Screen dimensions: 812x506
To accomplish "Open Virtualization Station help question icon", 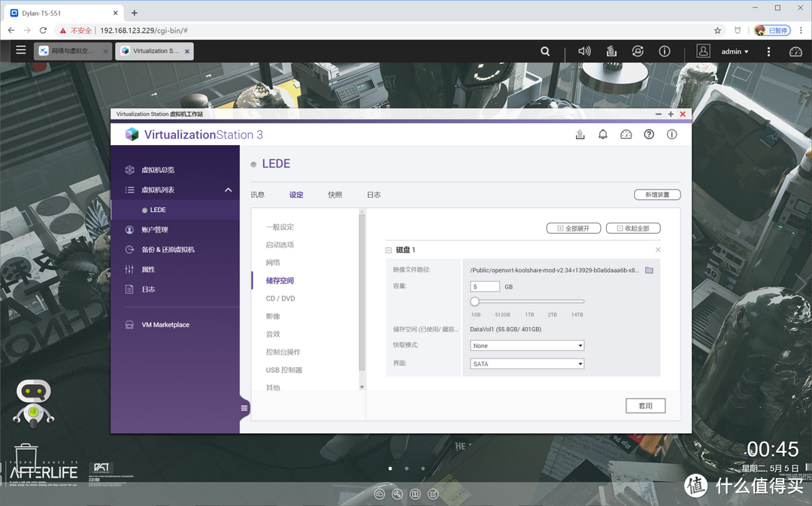I will point(649,135).
